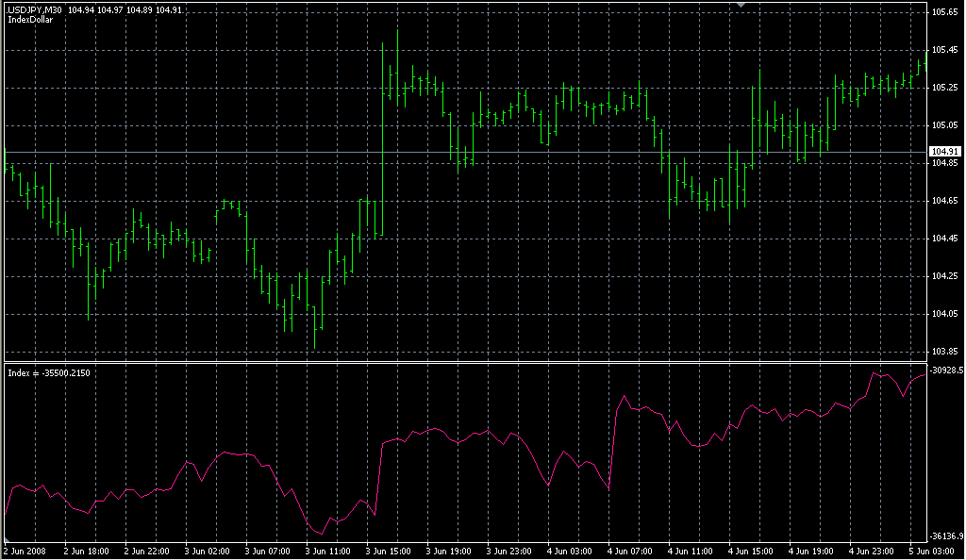The width and height of the screenshot is (966, 560).
Task: Click the -36136.9 indicator scale minimum
Action: click(944, 535)
